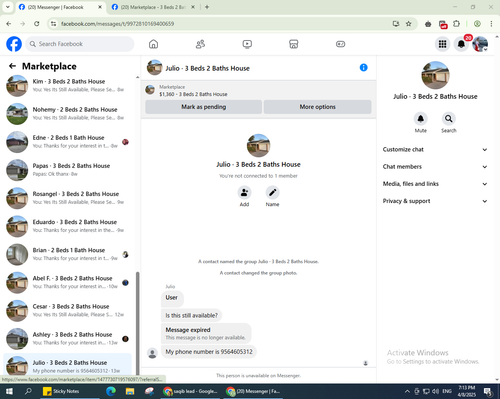Open the Gaming icon in top navigation

[340, 44]
